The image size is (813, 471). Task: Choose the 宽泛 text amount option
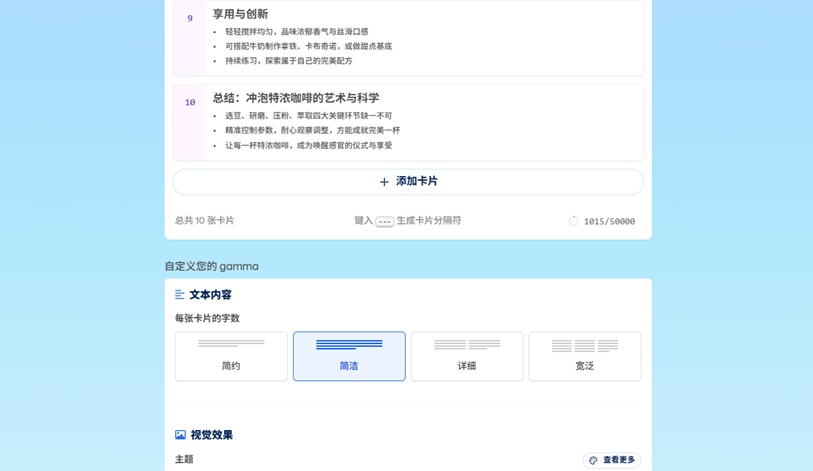pyautogui.click(x=585, y=356)
